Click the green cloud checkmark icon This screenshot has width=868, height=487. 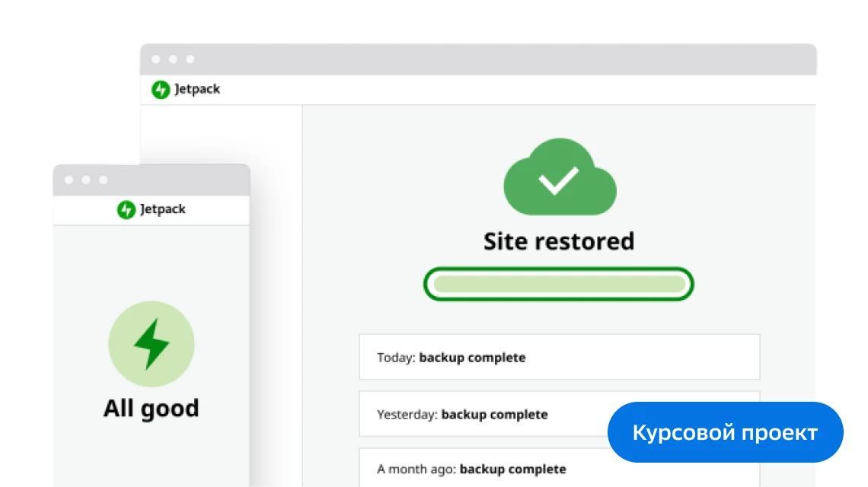560,177
